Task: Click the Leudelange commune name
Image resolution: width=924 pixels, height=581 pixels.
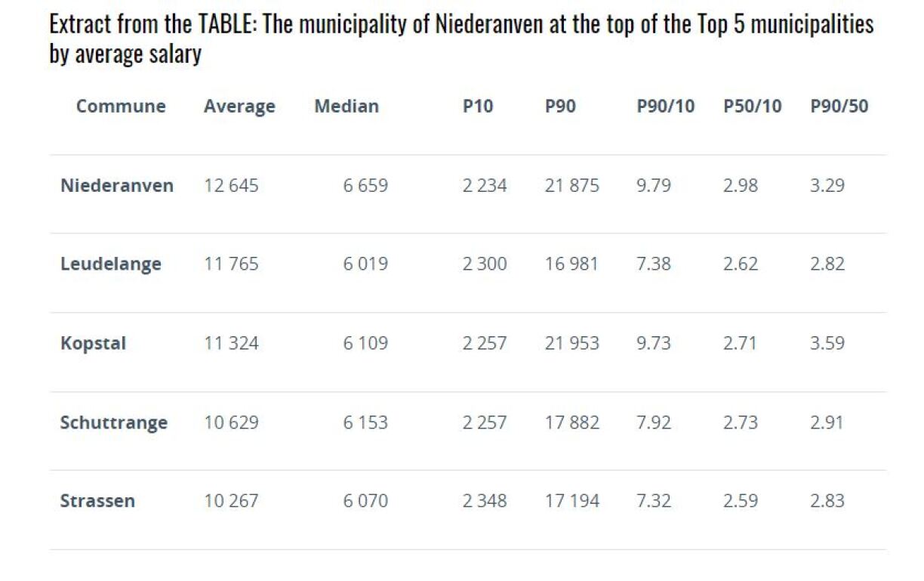Action: [111, 264]
